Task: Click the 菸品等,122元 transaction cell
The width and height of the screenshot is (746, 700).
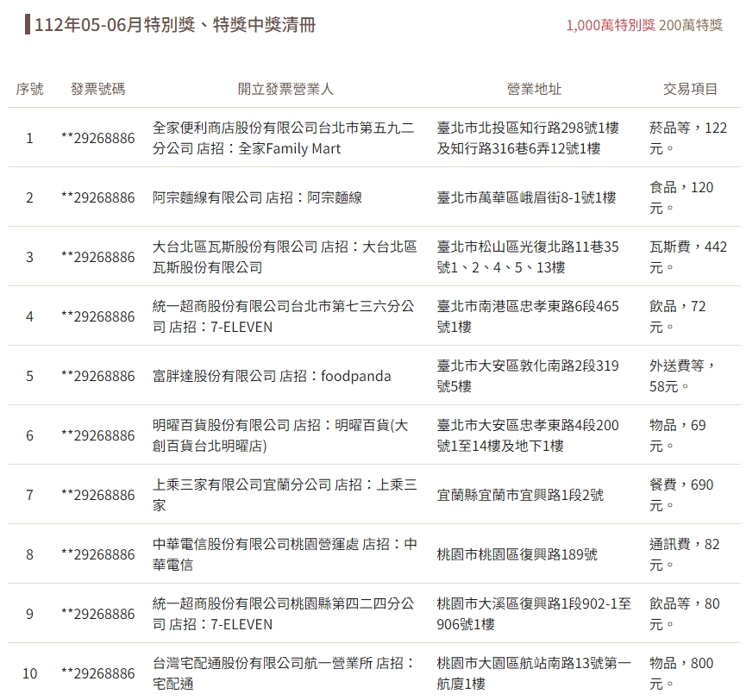Action: click(x=688, y=138)
